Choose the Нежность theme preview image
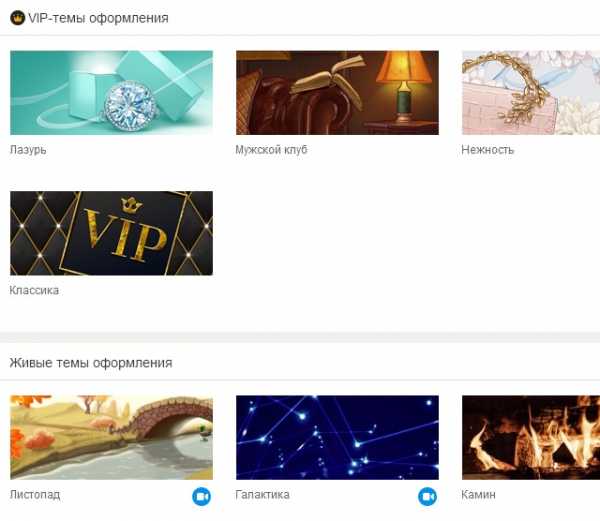The image size is (600, 521). click(531, 93)
